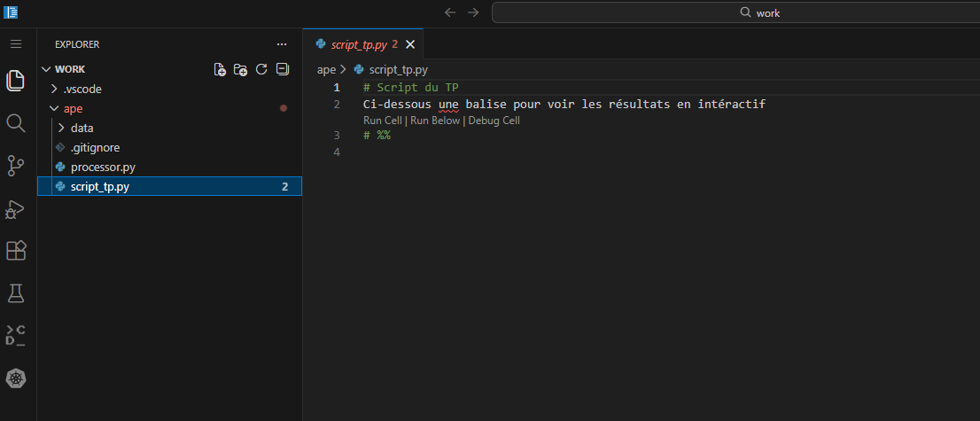This screenshot has width=980, height=421.
Task: Expand the data folder
Action: (x=82, y=128)
